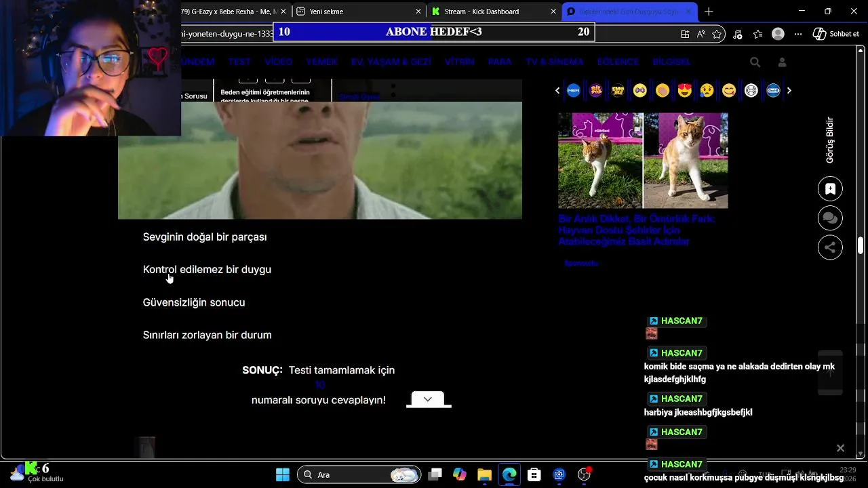This screenshot has height=488, width=868.
Task: Open the EĞLENCE menu item
Action: click(x=618, y=62)
